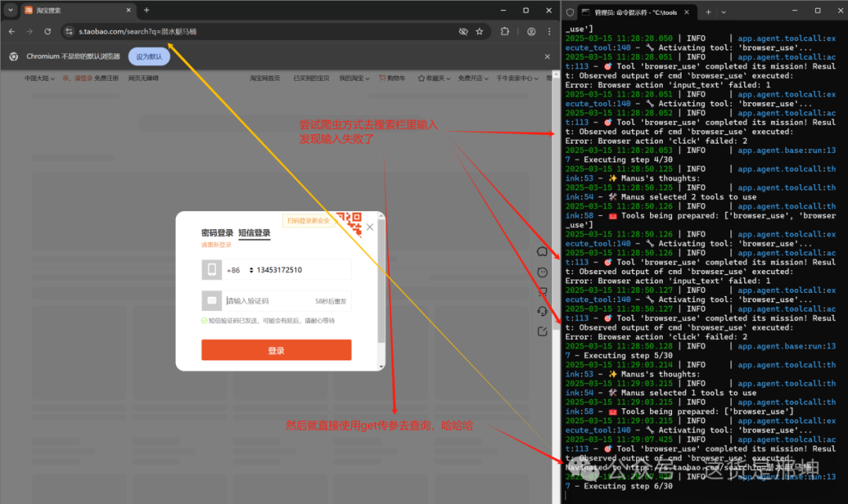Open the sidebar shopping cart icon

[x=543, y=292]
